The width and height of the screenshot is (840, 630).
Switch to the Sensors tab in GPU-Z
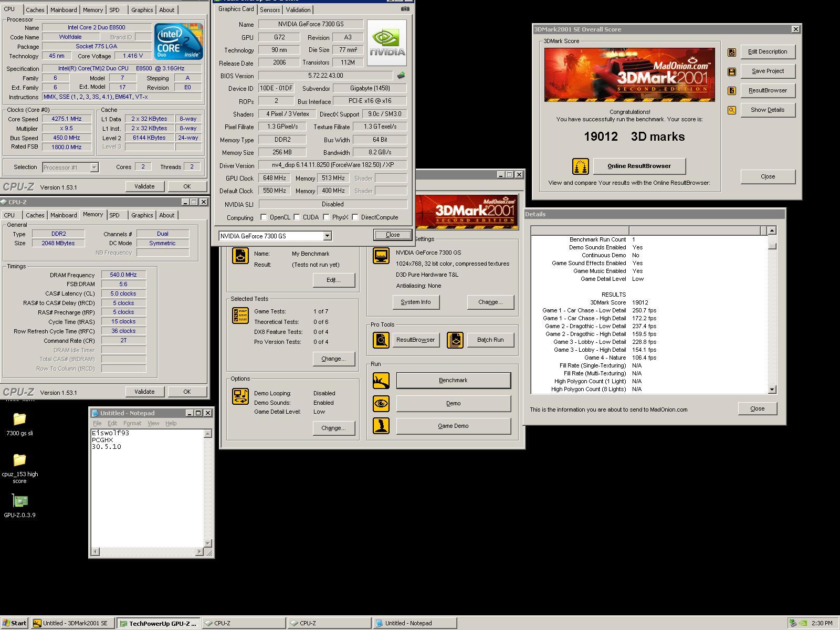point(270,9)
